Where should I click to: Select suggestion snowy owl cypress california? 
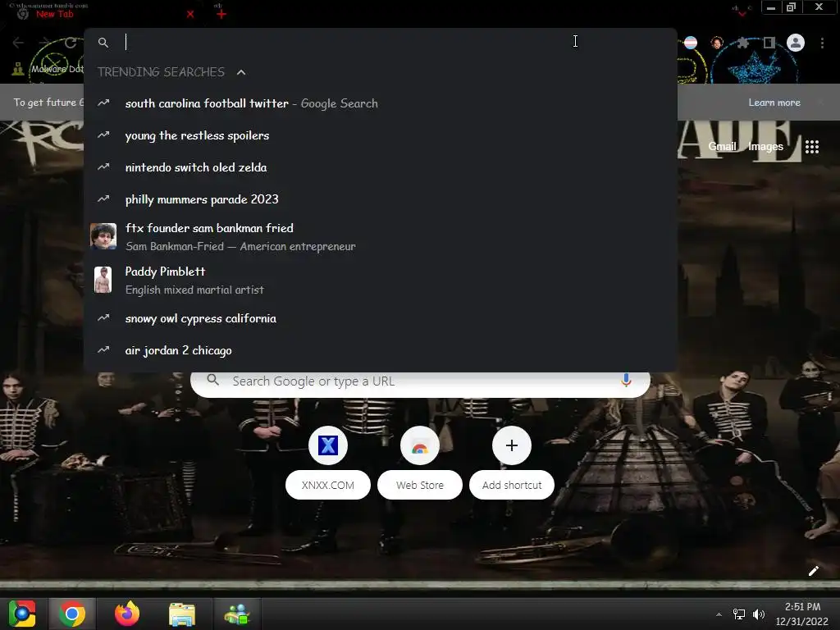click(x=381, y=318)
